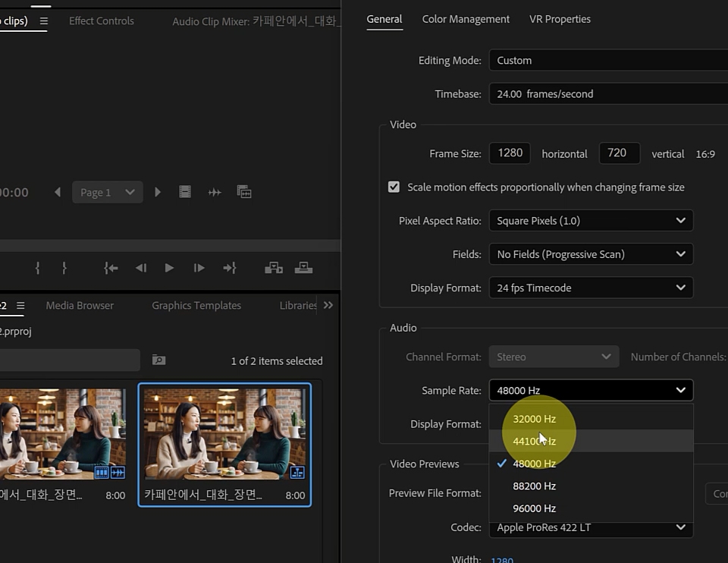Click the multi-clip layout icon in Source monitor
728x563 pixels.
click(244, 192)
